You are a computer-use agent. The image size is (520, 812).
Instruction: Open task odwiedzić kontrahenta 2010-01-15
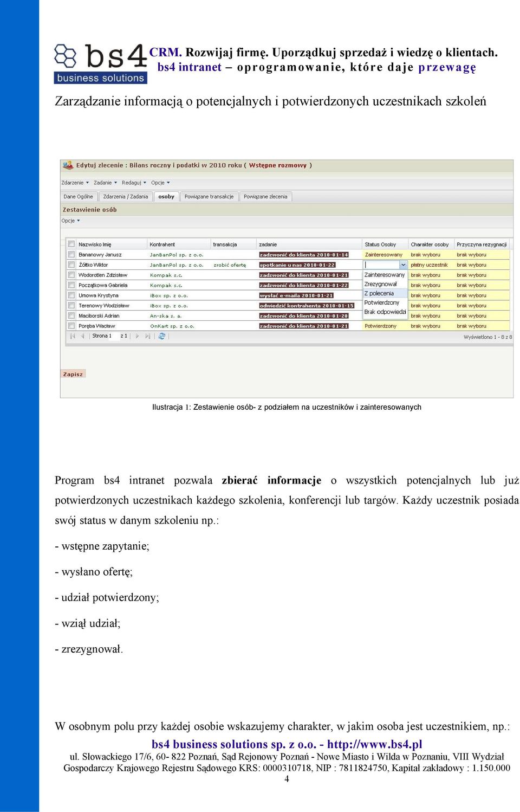point(307,306)
